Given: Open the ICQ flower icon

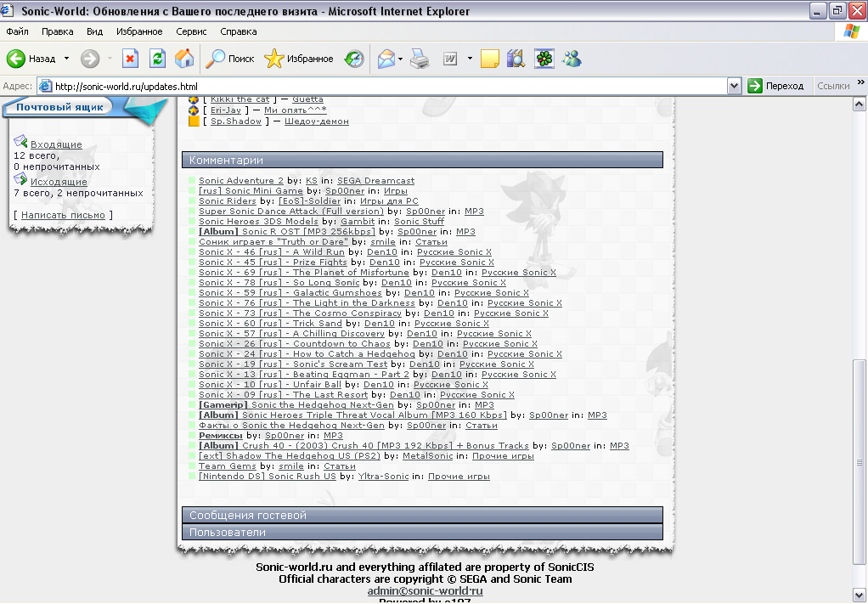Looking at the screenshot, I should [544, 59].
